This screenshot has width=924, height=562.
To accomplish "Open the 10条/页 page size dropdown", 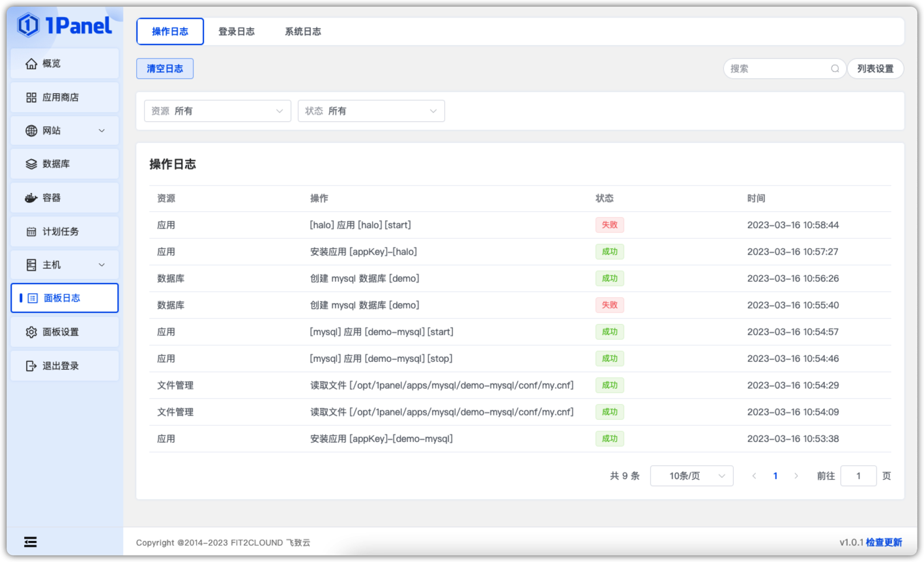I will click(692, 476).
